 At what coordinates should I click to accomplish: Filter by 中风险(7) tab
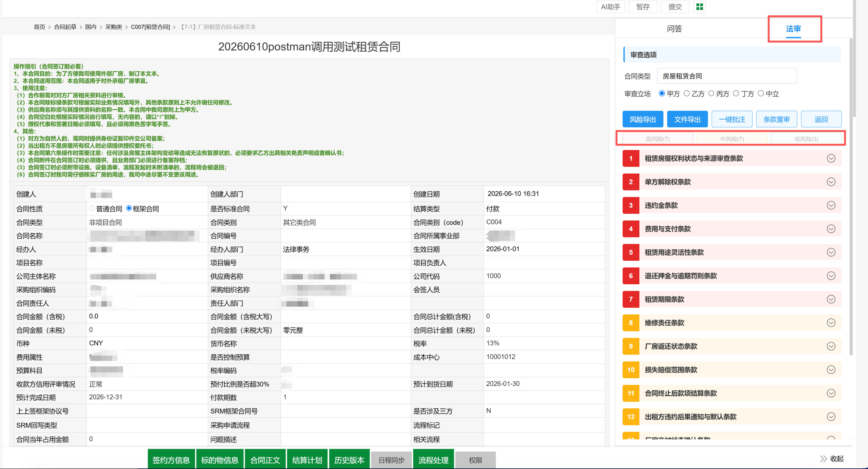(x=732, y=139)
